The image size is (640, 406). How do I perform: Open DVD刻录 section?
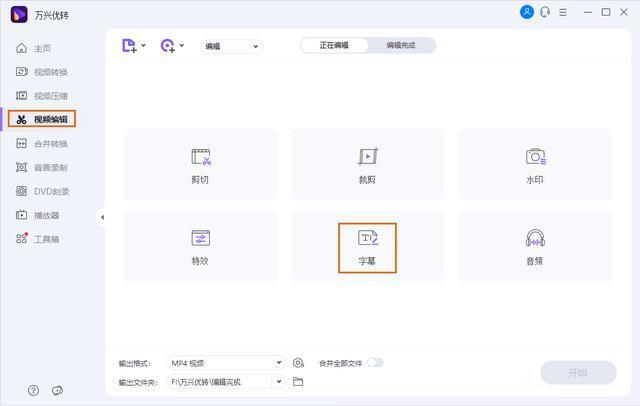coord(42,191)
